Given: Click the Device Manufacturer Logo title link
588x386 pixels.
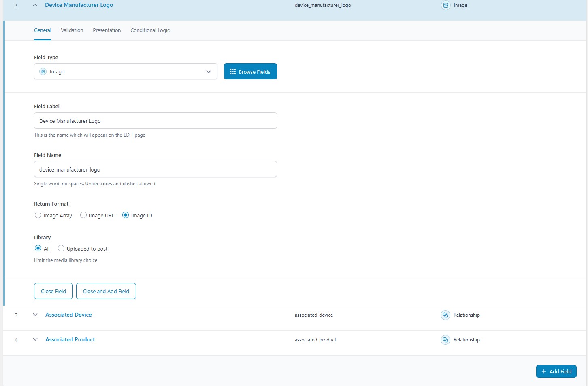Looking at the screenshot, I should 79,5.
